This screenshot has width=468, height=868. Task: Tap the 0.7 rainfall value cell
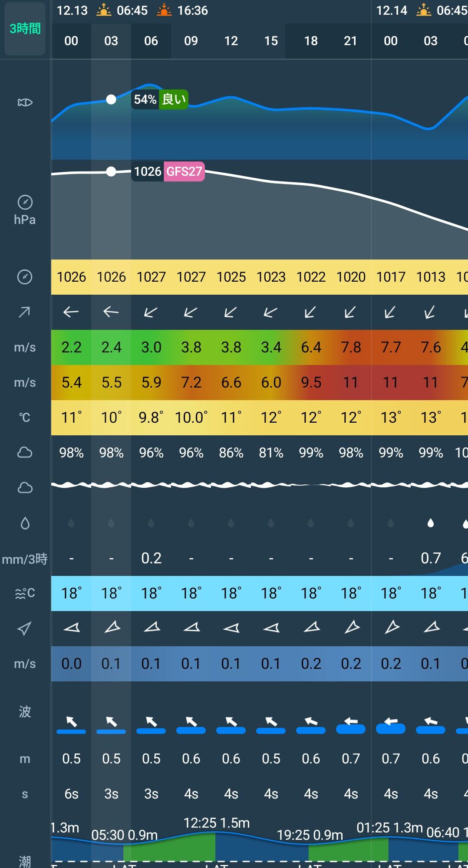coord(431,558)
